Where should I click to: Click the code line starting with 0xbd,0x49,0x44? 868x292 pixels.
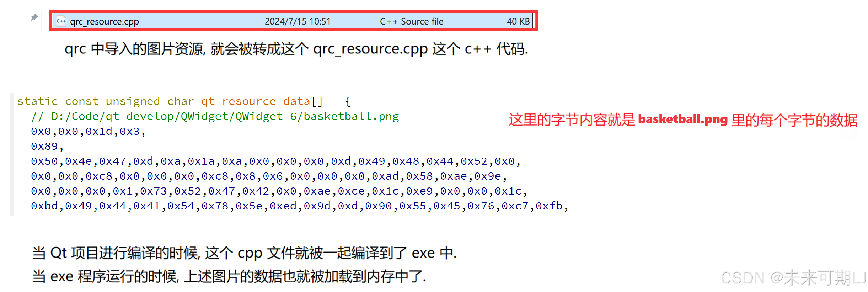[x=300, y=206]
